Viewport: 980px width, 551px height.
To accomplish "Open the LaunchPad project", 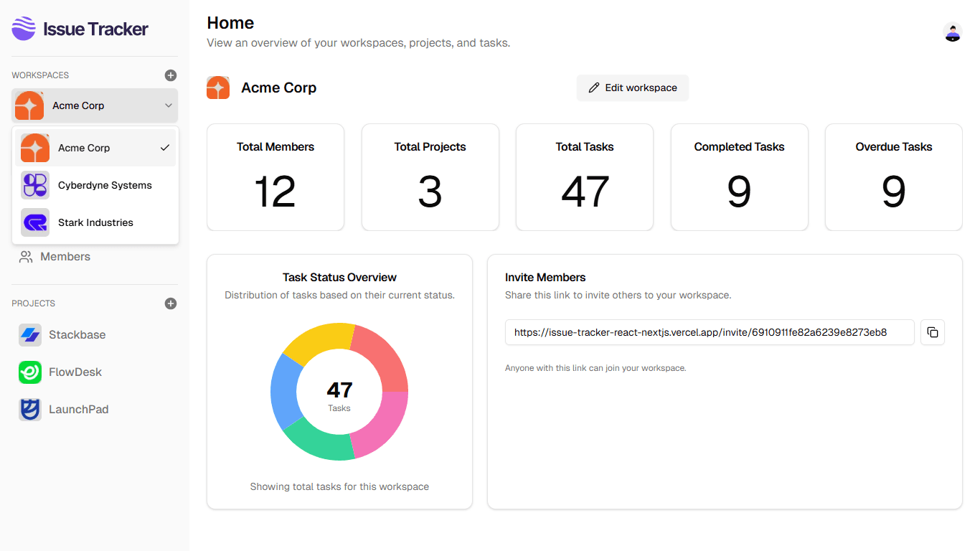I will pos(78,410).
